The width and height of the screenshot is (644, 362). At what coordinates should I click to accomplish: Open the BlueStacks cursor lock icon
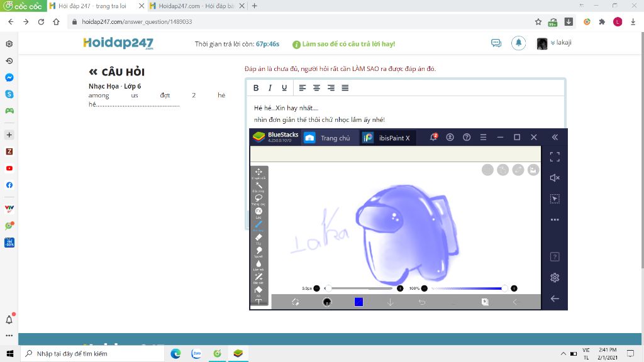coord(555,199)
